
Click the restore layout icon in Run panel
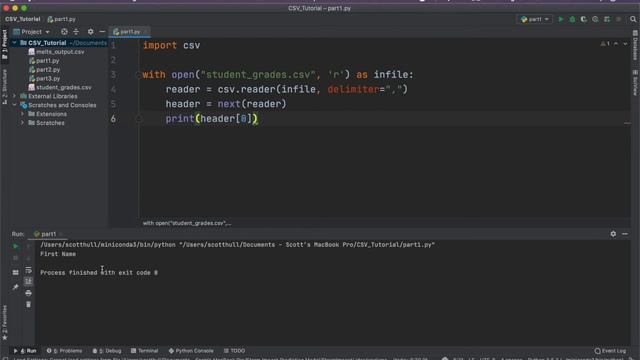click(x=15, y=272)
